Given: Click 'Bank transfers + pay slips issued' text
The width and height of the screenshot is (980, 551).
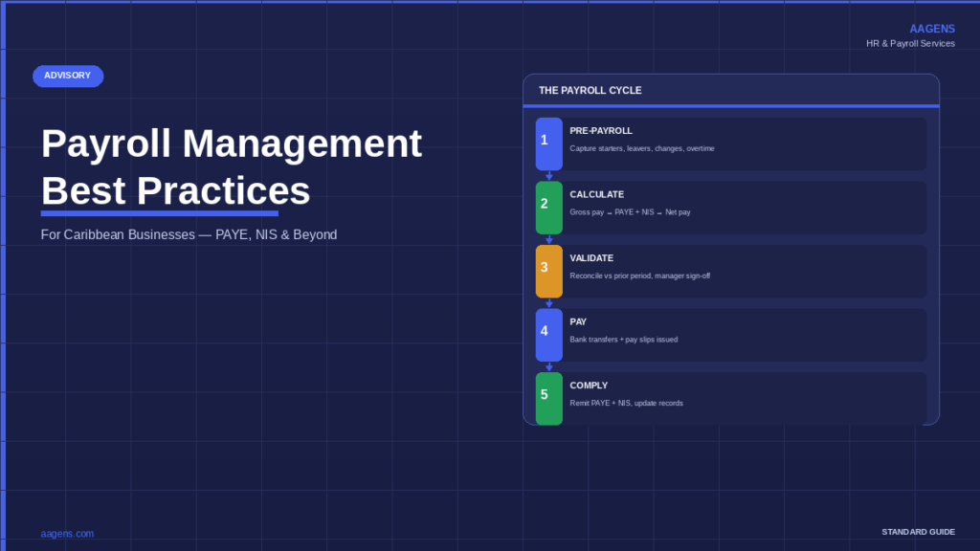Looking at the screenshot, I should click(624, 340).
